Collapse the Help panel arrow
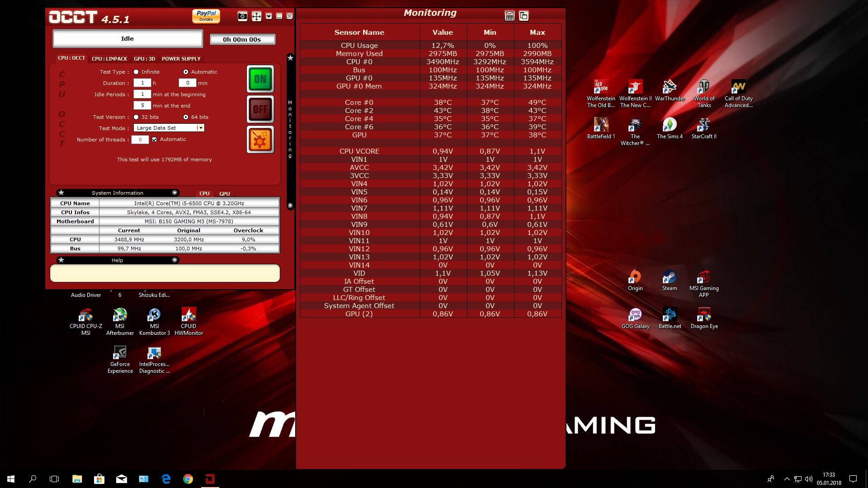Viewport: 868px width, 488px height. pos(175,260)
